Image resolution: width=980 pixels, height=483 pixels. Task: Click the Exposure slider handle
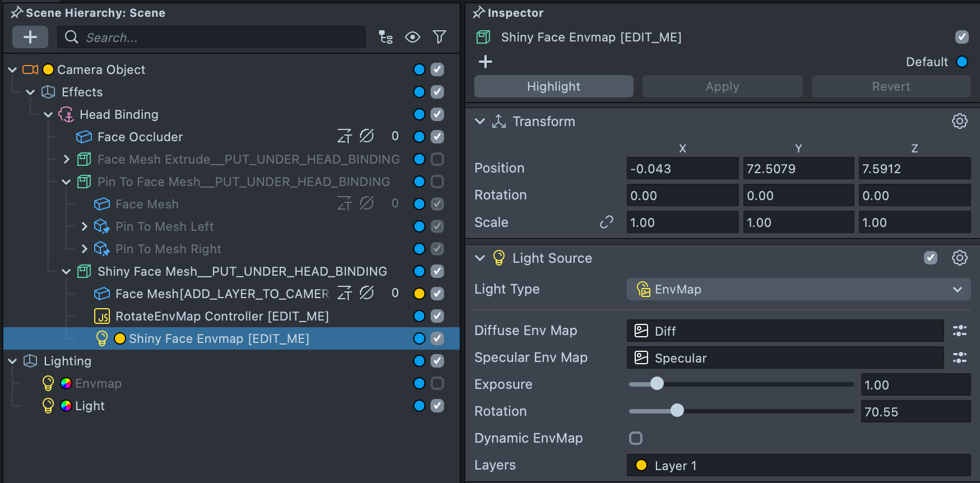pyautogui.click(x=657, y=384)
